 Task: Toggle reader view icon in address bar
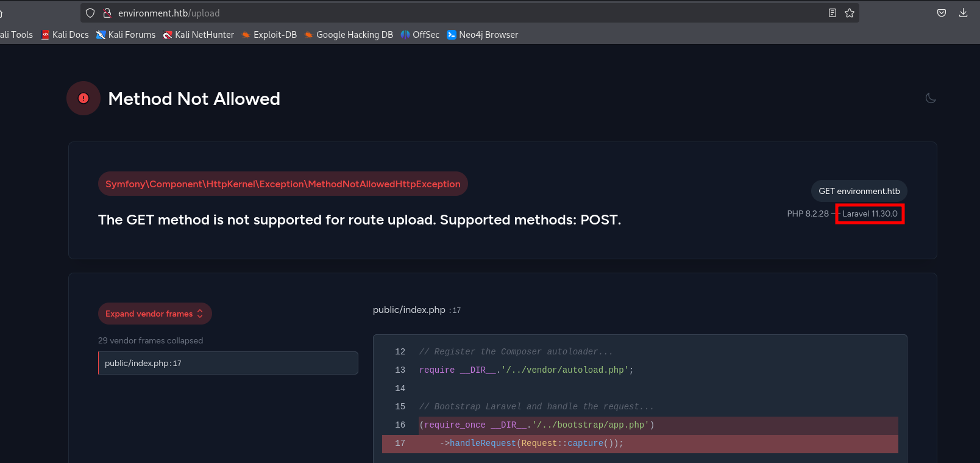(x=832, y=13)
